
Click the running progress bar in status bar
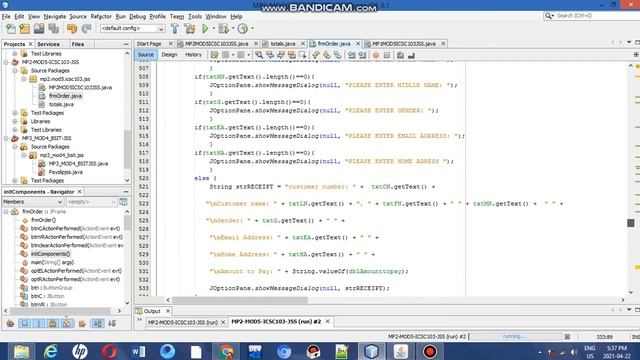[515, 337]
